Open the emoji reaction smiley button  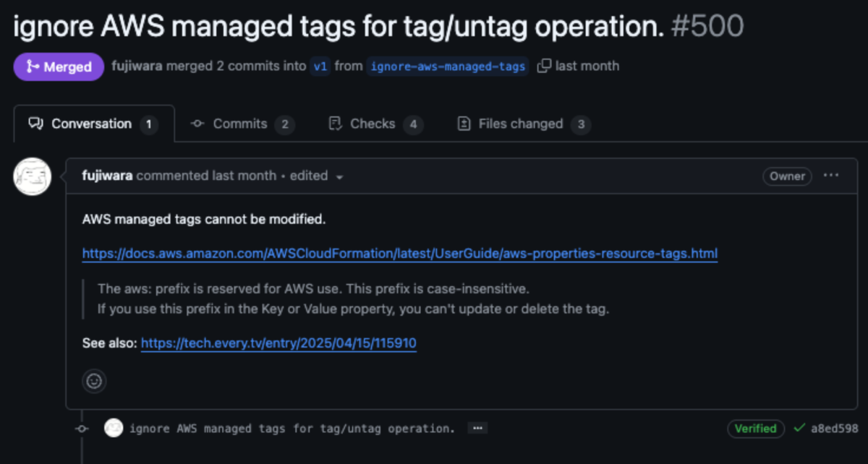(94, 381)
